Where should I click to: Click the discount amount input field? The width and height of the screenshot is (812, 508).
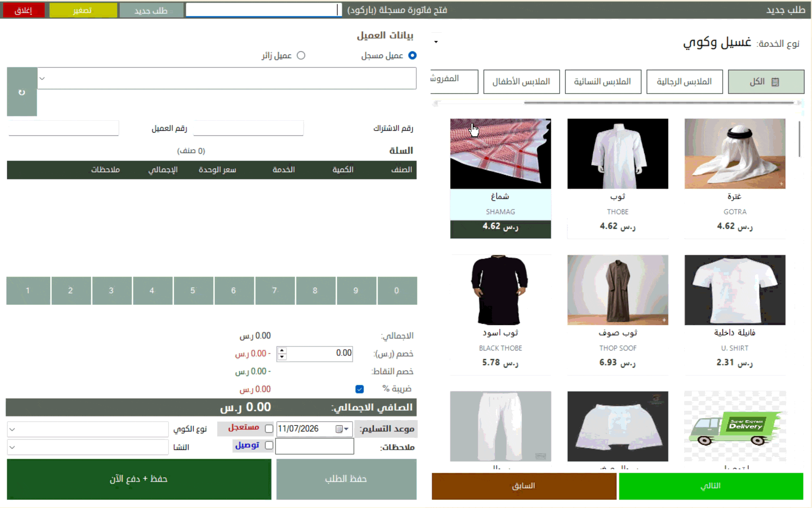[x=320, y=353]
